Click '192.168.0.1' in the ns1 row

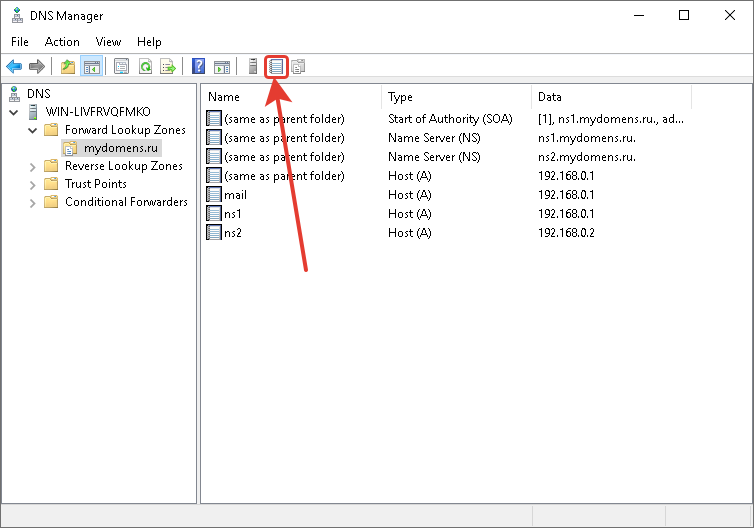566,214
